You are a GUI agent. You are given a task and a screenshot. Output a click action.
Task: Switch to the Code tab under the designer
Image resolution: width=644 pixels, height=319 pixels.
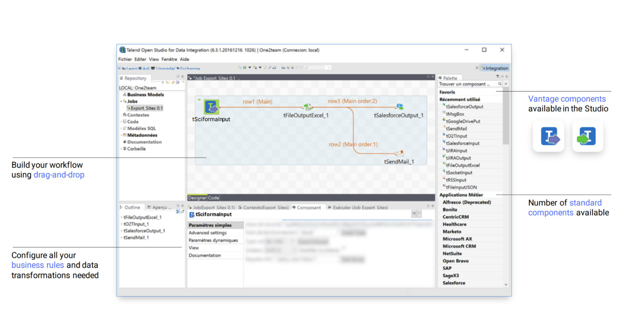pyautogui.click(x=213, y=198)
